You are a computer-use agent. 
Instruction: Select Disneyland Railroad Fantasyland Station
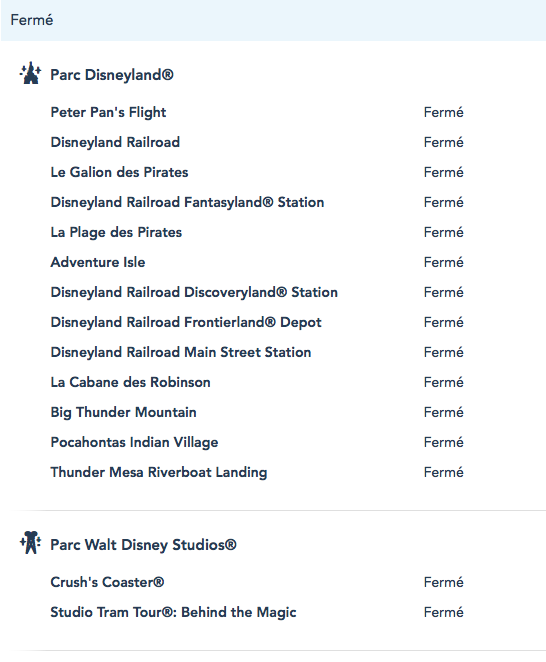(x=187, y=203)
